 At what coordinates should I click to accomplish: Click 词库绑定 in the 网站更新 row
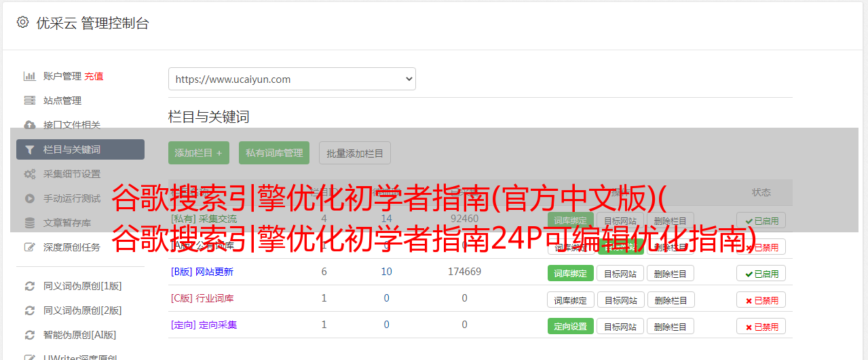(571, 274)
